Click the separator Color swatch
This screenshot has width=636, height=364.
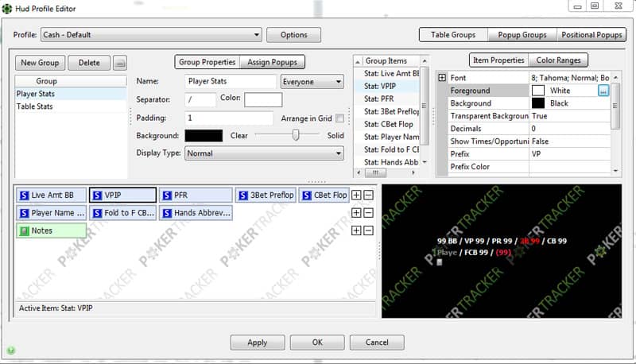(263, 99)
